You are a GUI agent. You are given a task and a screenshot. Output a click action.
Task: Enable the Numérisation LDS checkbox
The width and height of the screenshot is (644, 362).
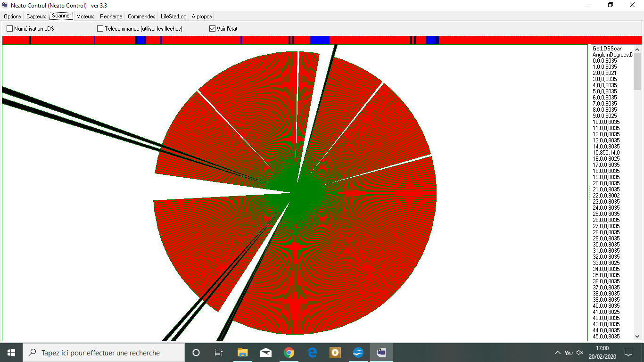tap(10, 29)
